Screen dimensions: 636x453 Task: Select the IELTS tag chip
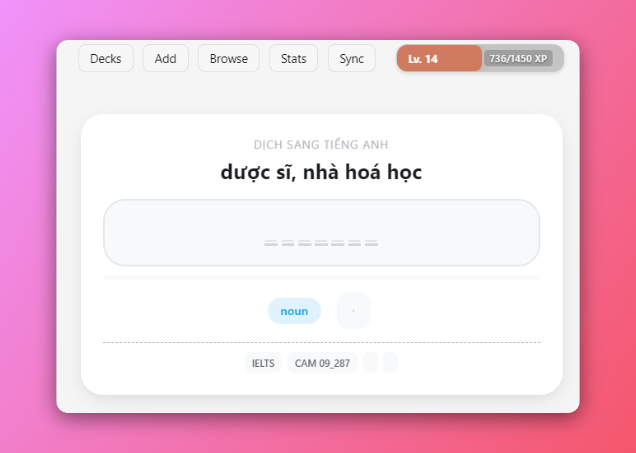263,363
